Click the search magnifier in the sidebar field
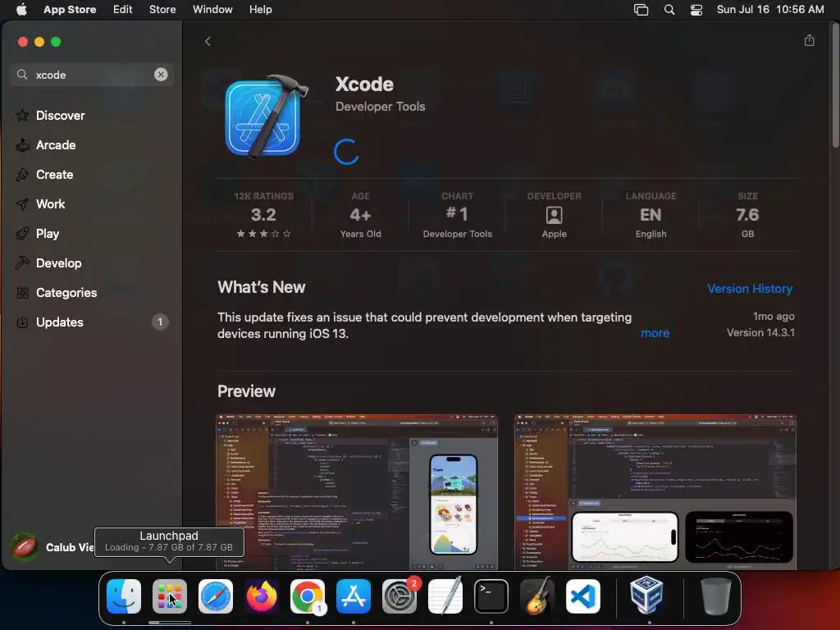 click(22, 75)
